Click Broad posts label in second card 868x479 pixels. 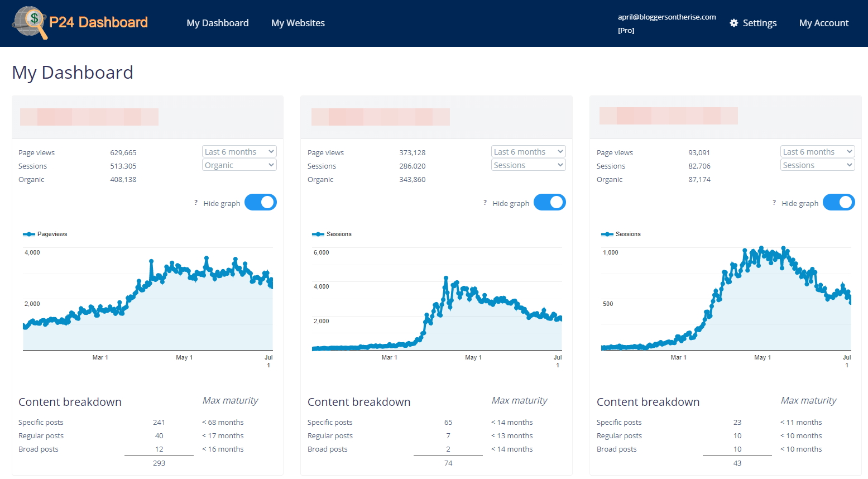pyautogui.click(x=328, y=449)
